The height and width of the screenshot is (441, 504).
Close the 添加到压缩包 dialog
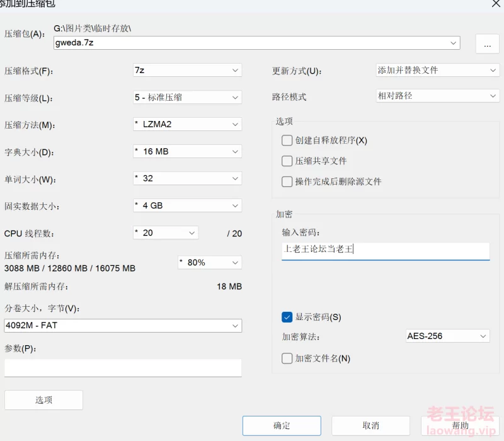496,4
